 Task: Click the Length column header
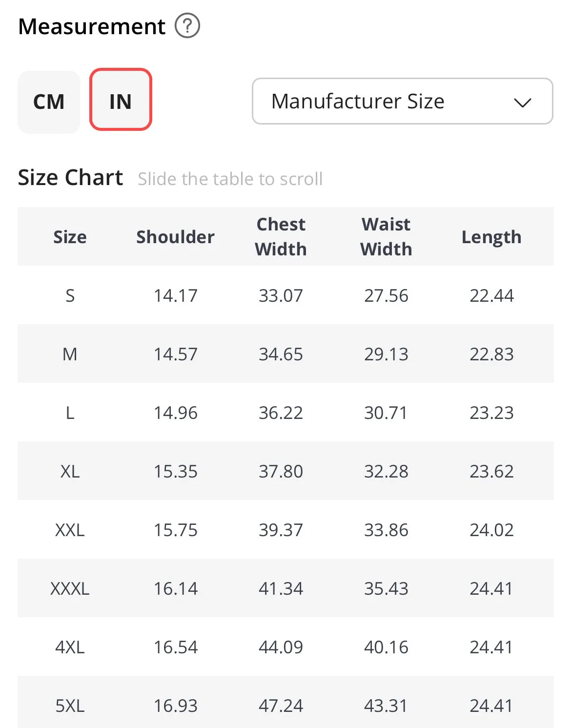tap(491, 237)
